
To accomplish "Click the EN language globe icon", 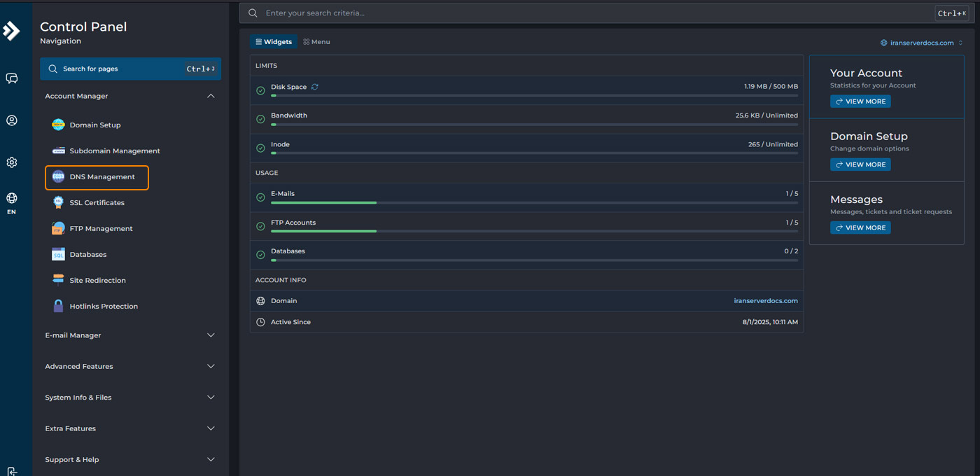I will pos(12,199).
